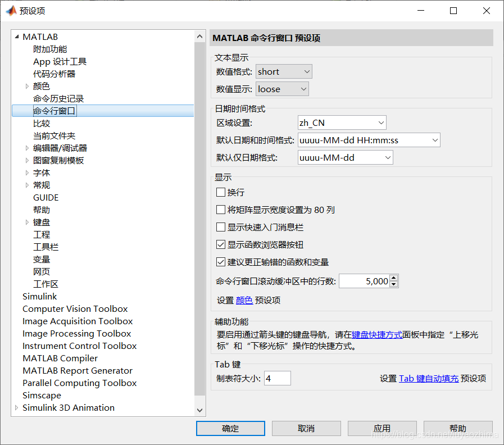
Task: Increase scroll buffer line count
Action: [394, 278]
